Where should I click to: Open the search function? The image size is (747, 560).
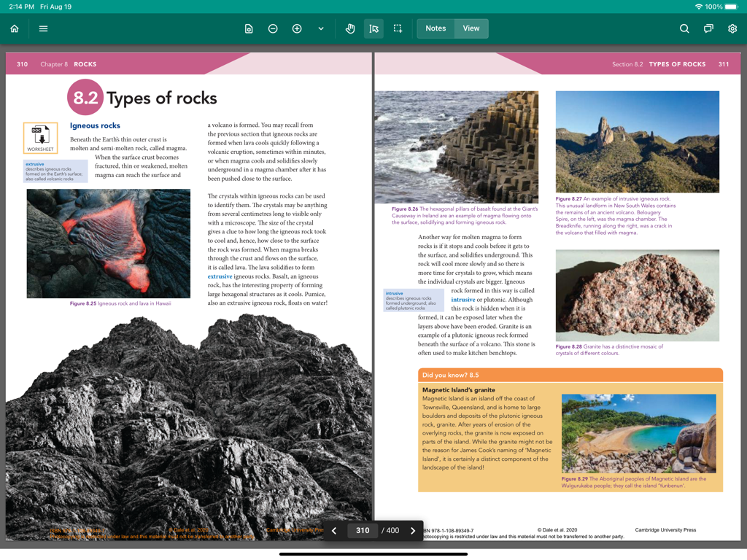684,28
